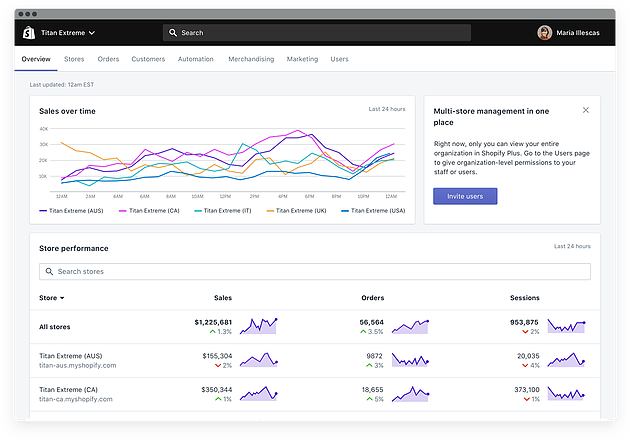Open the titan-aus.myshopify.com link

(x=78, y=366)
